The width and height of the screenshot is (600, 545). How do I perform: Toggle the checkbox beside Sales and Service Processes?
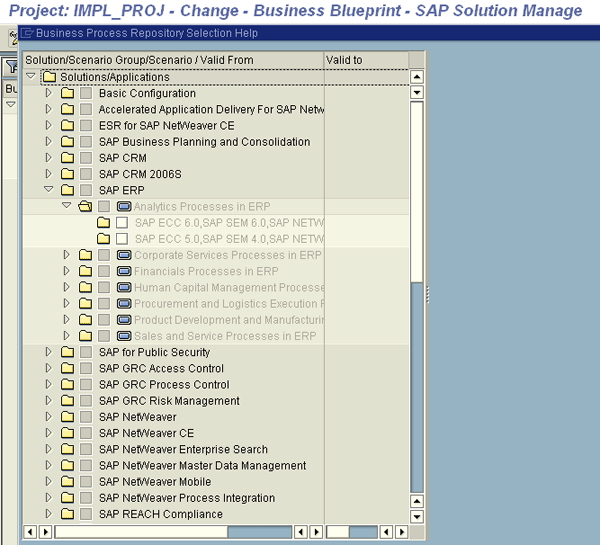click(x=104, y=336)
